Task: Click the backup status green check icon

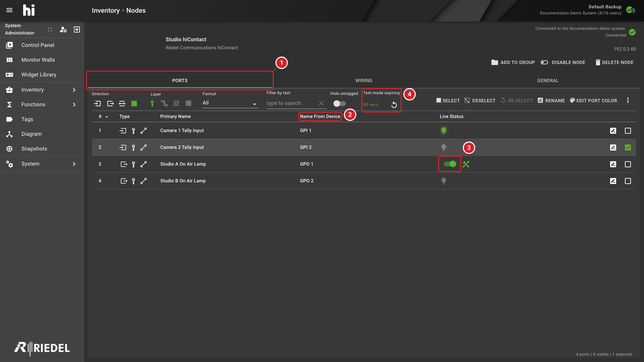Action: pos(630,10)
